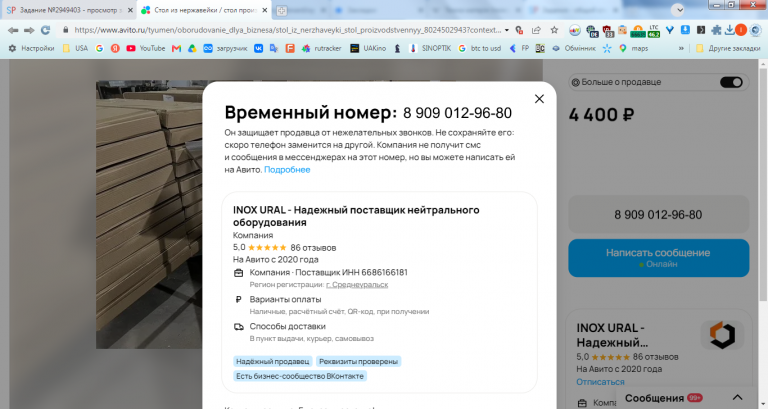Open INOX URAL seller name in popup

coord(356,216)
